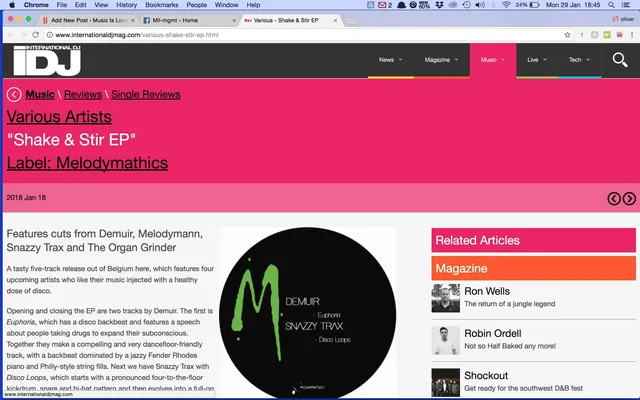Click the Reviews breadcrumb link

(x=83, y=94)
